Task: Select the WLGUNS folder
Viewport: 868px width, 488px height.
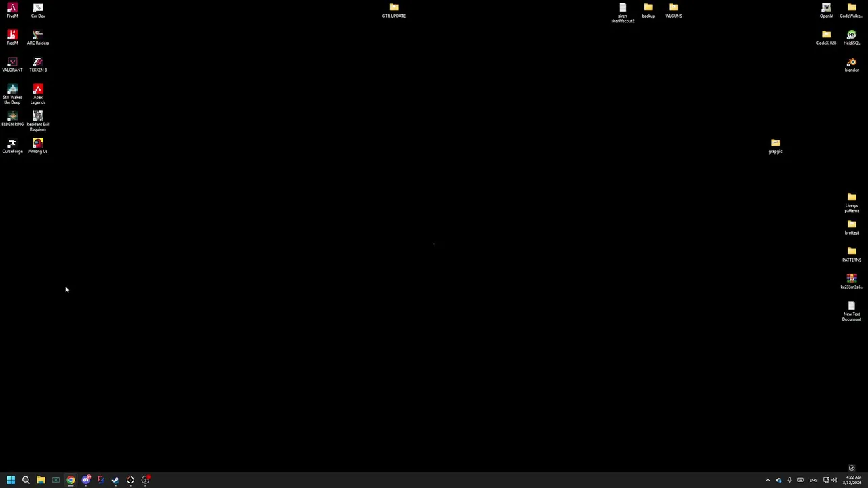Action: click(x=673, y=10)
